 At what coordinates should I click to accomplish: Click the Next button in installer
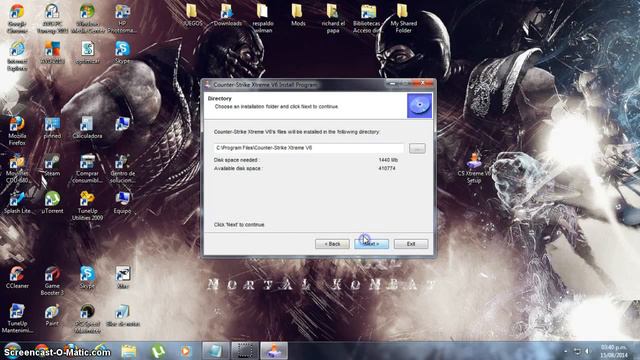(371, 244)
